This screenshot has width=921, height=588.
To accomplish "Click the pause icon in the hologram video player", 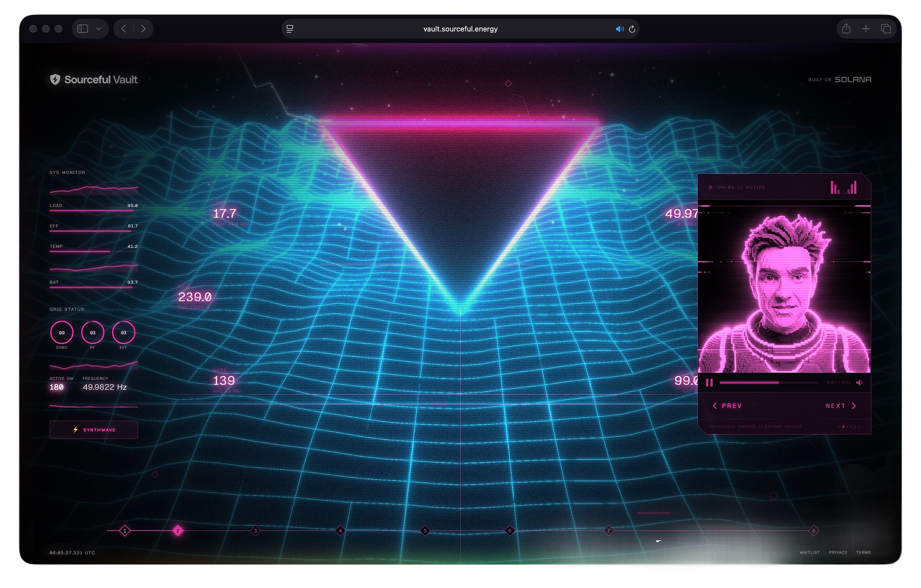I will point(709,382).
